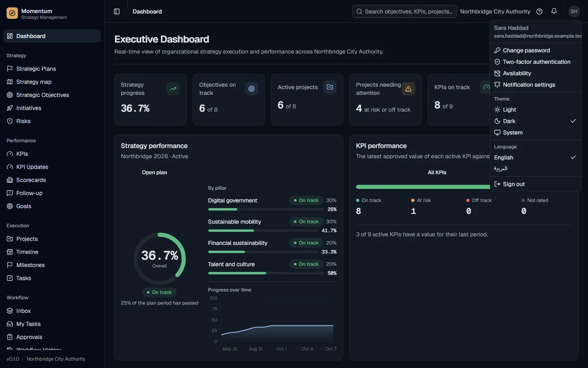Click the 36.7% Overall progress ring

160,259
